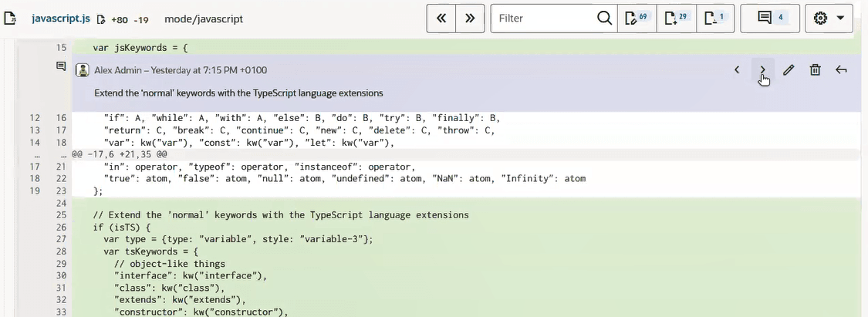Viewport: 868px width, 317px height.
Task: Click the '-19' removed lines count
Action: pos(140,19)
